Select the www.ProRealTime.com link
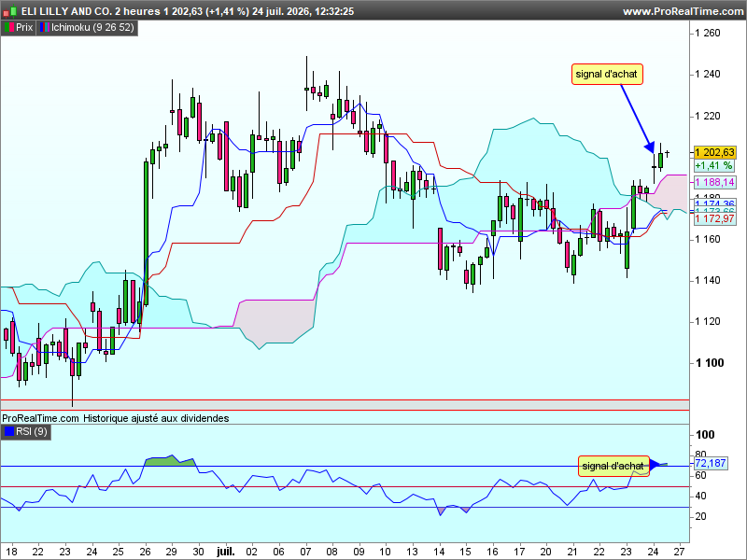 coord(683,11)
